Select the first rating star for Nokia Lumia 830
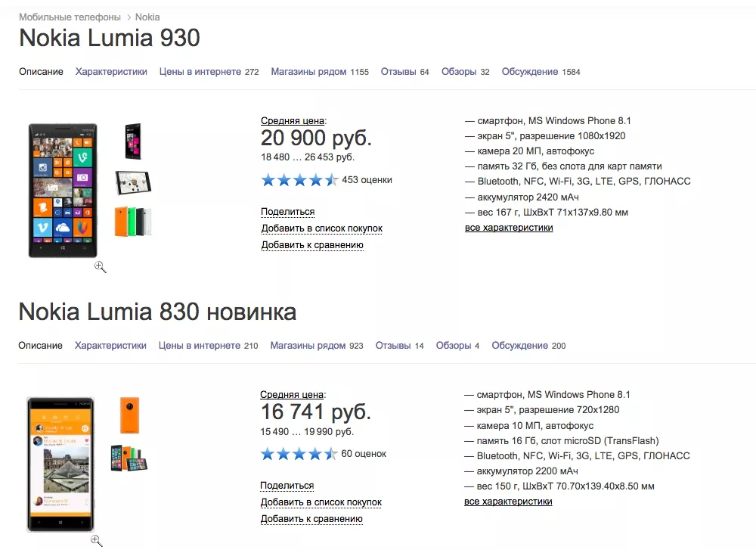 tap(268, 454)
